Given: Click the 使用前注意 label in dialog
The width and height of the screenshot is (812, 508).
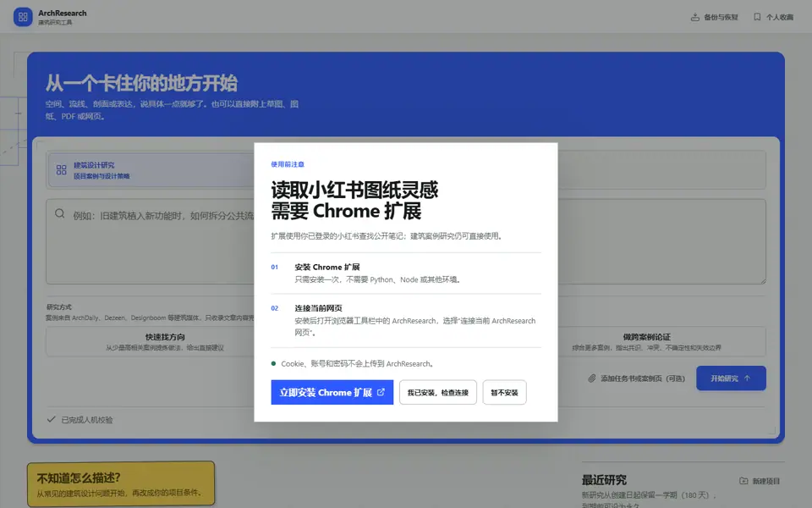Looking at the screenshot, I should coord(288,164).
